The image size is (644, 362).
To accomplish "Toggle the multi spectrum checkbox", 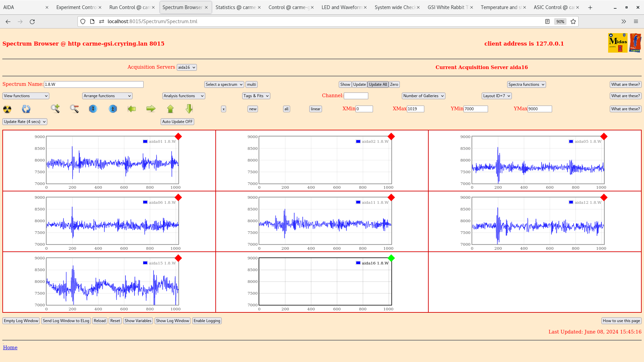I will tap(251, 84).
